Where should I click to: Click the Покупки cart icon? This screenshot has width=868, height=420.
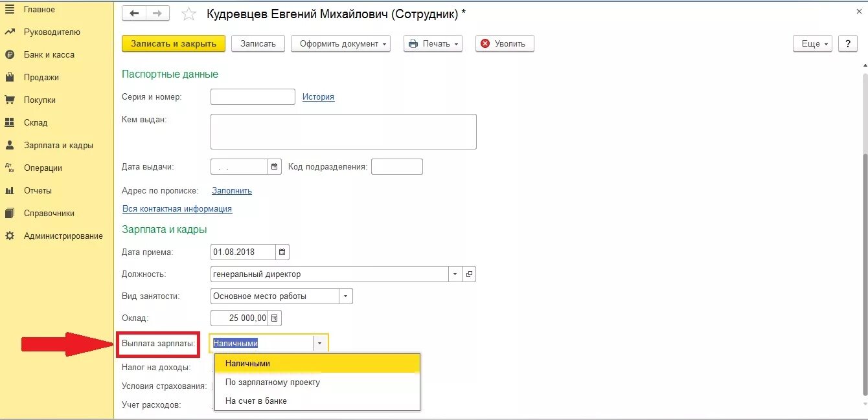(9, 100)
